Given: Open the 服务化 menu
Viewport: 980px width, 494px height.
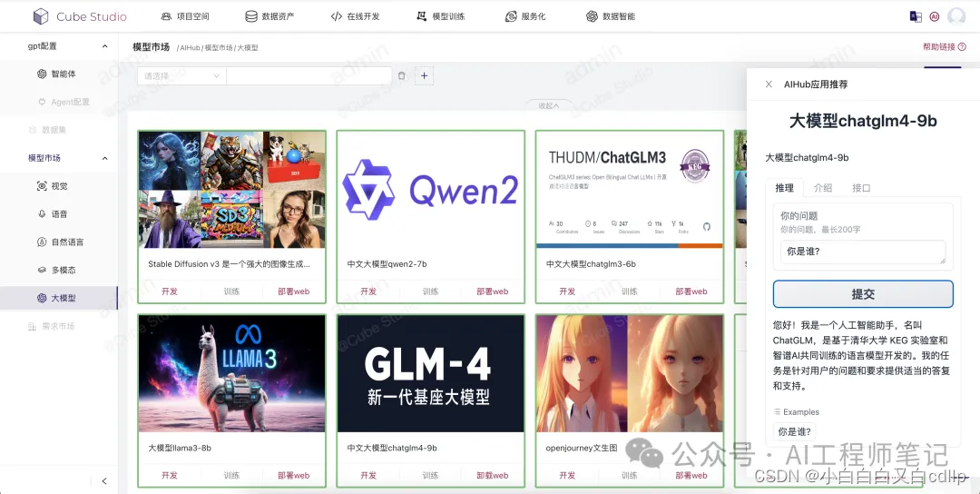Looking at the screenshot, I should point(525,16).
